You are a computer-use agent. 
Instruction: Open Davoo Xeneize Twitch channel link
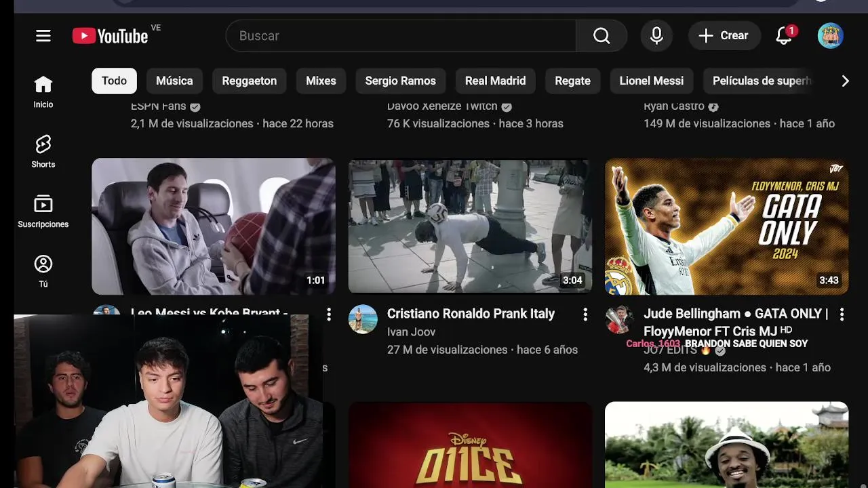click(x=442, y=106)
